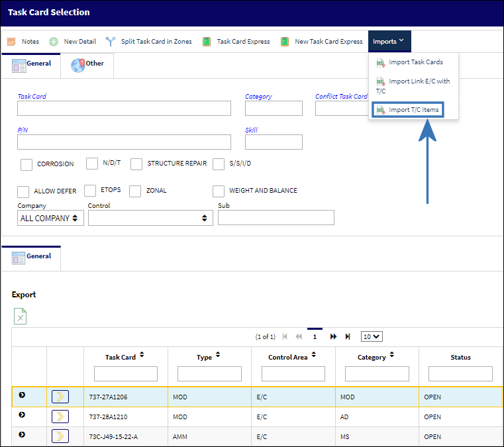Open the Task Card field label link
The image size is (504, 447).
point(32,97)
